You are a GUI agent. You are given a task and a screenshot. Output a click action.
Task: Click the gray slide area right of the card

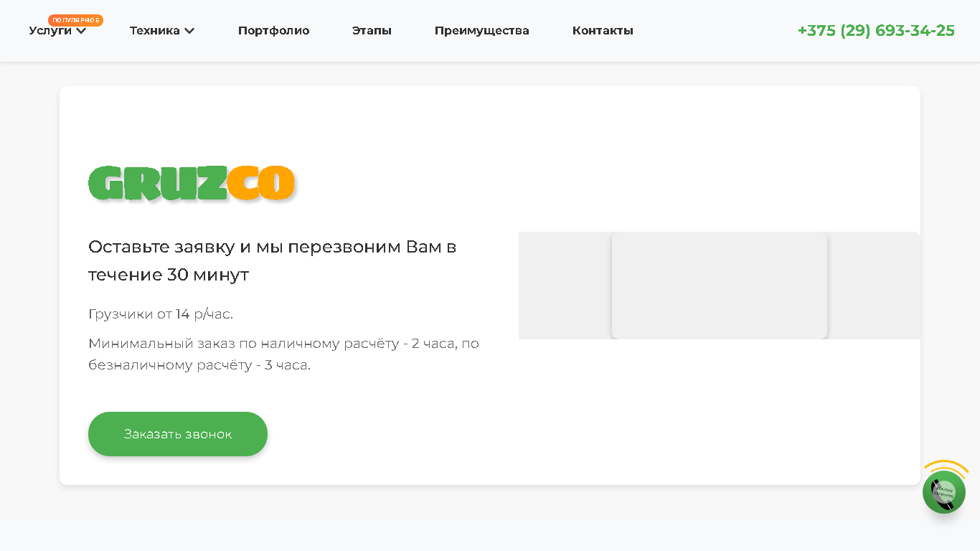point(874,286)
